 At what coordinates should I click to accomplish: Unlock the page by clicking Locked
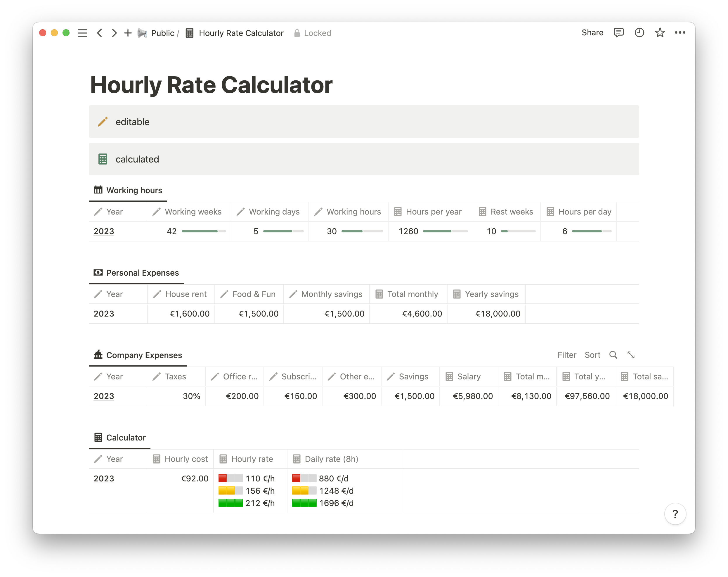click(x=312, y=33)
